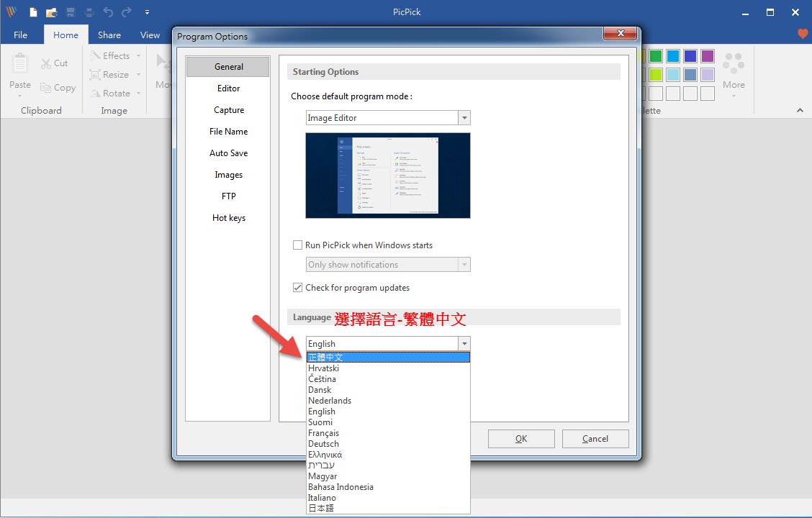Expand the Resize dropdown

138,75
